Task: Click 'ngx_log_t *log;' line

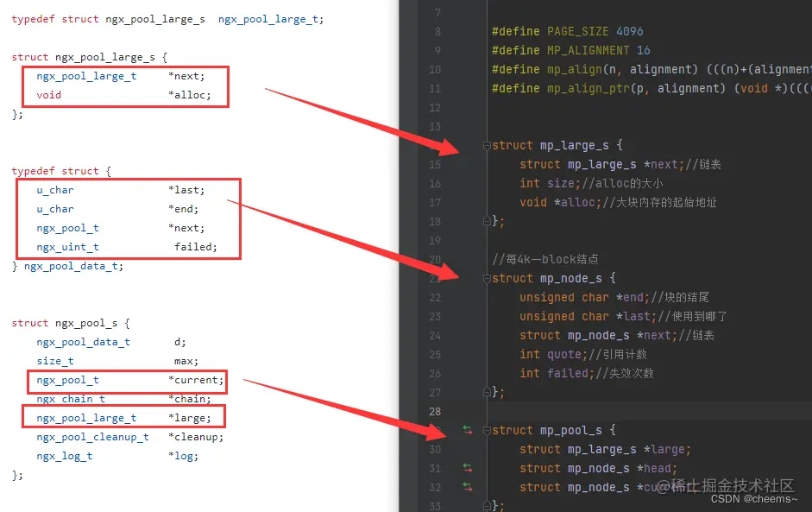Action: (x=117, y=456)
